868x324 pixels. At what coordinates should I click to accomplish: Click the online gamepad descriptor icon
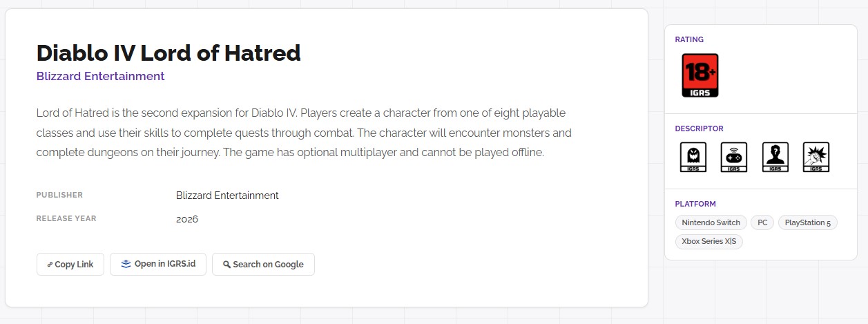click(734, 158)
